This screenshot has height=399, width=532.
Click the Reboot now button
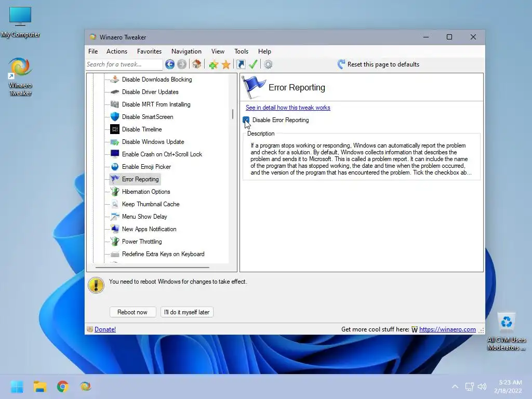[132, 312]
